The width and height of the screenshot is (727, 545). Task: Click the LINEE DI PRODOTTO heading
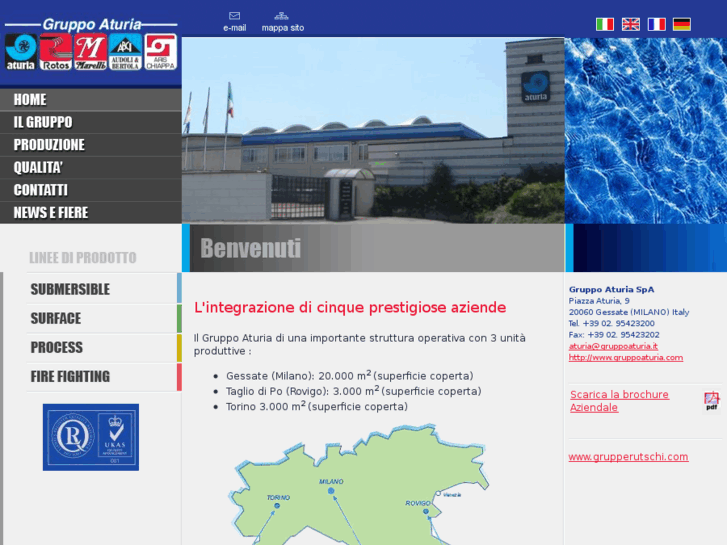(83, 258)
